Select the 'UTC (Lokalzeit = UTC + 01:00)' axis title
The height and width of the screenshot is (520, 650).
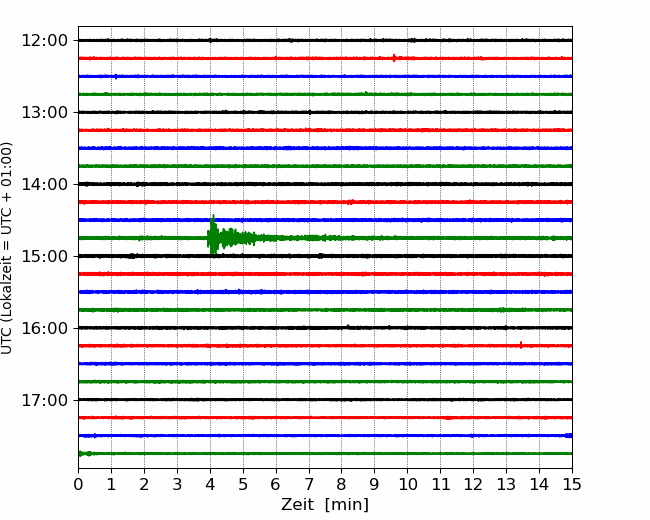[7, 248]
